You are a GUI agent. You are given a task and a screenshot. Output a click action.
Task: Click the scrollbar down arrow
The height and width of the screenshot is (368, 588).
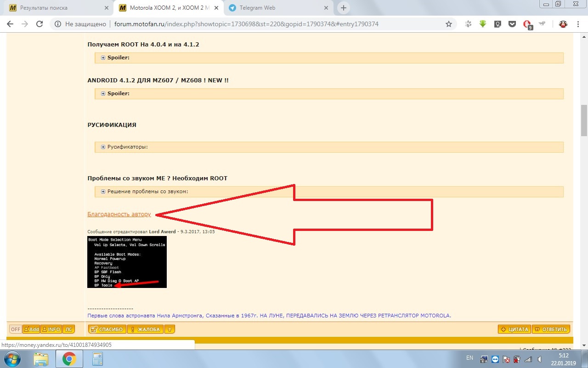[x=584, y=345]
